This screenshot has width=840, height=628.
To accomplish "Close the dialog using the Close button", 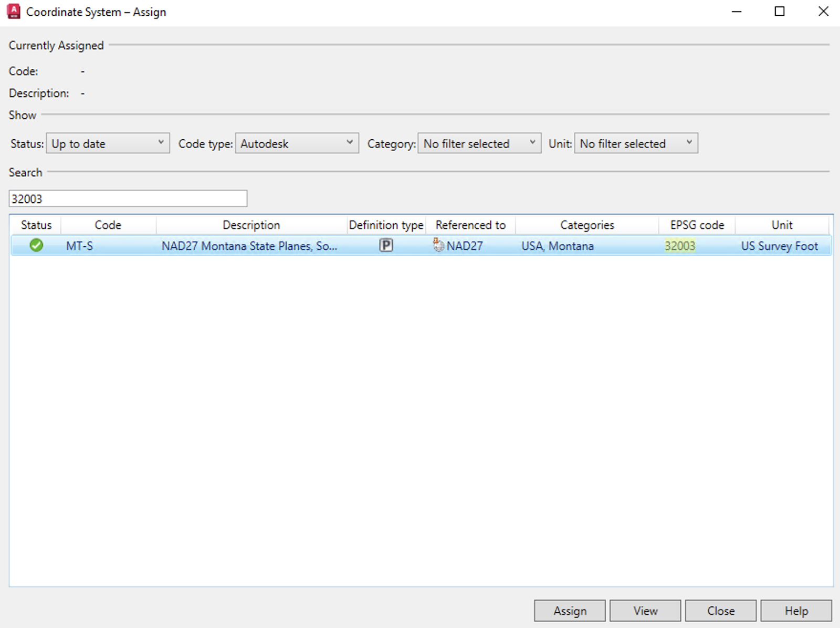I will click(x=720, y=611).
